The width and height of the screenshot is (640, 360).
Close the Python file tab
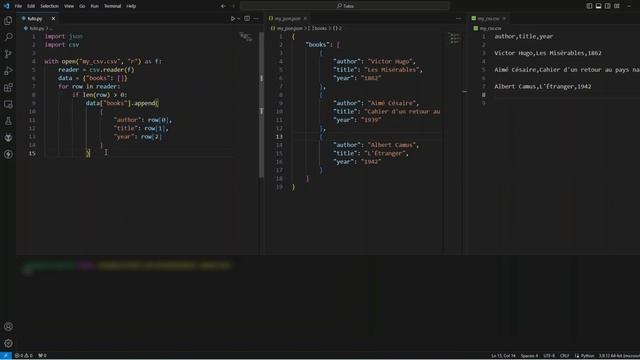click(53, 18)
